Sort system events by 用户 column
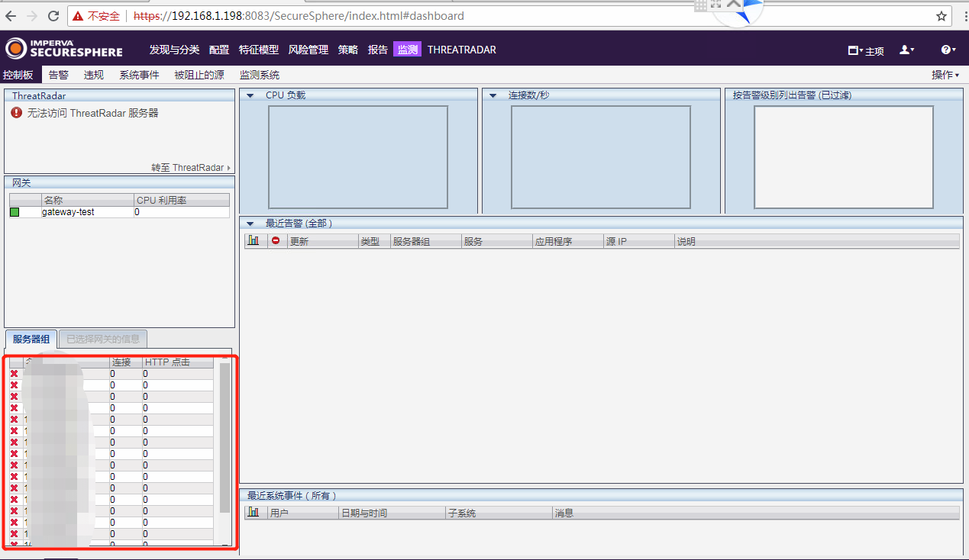Viewport: 969px width, 560px height. click(303, 513)
